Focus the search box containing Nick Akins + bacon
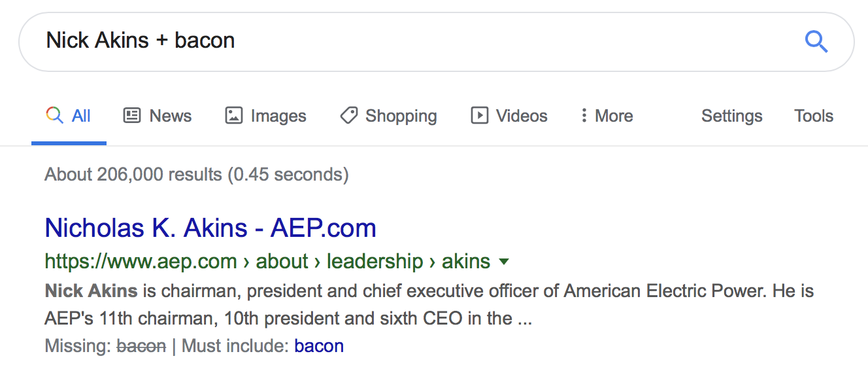The image size is (868, 373). (x=418, y=41)
